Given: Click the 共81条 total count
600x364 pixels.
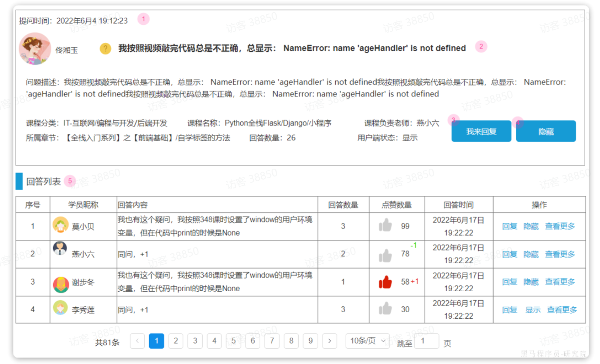Looking at the screenshot, I should pyautogui.click(x=107, y=342).
